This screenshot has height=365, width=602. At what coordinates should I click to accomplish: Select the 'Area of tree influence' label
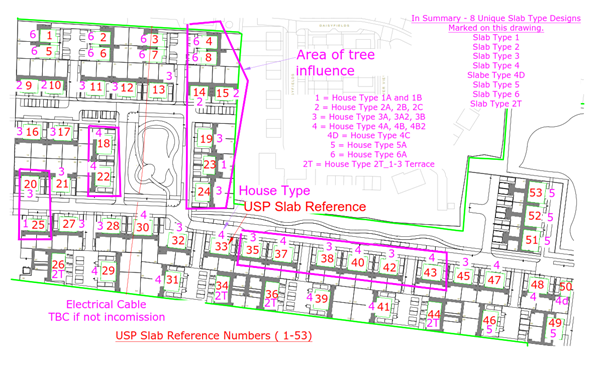tap(335, 63)
